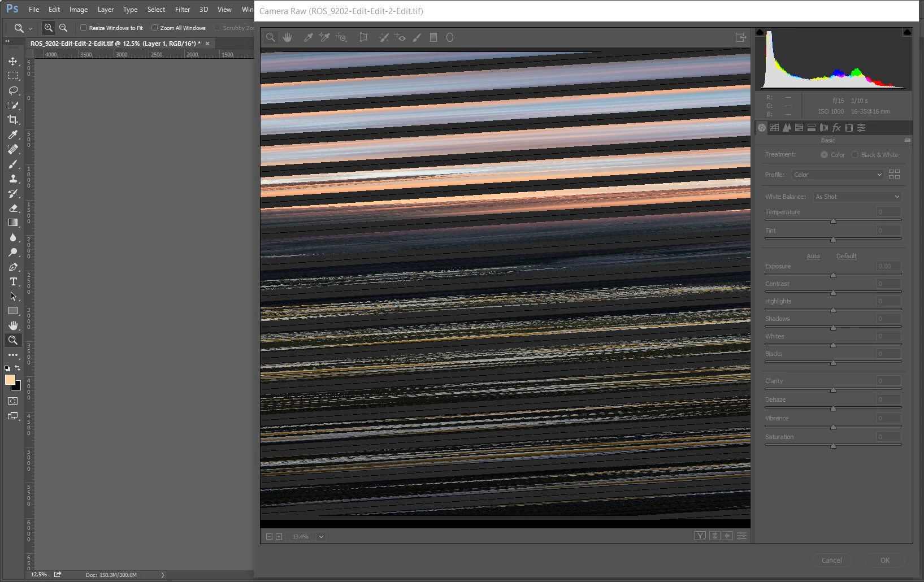Image resolution: width=924 pixels, height=582 pixels.
Task: Click the Default tone link
Action: pos(847,256)
